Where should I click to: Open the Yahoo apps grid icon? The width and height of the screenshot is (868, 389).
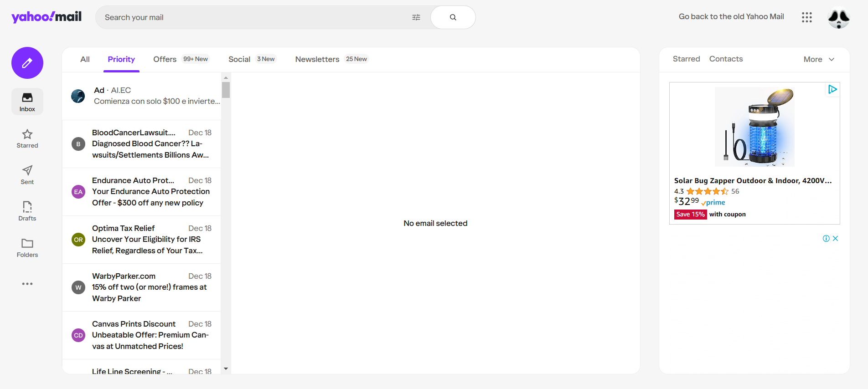coord(806,17)
